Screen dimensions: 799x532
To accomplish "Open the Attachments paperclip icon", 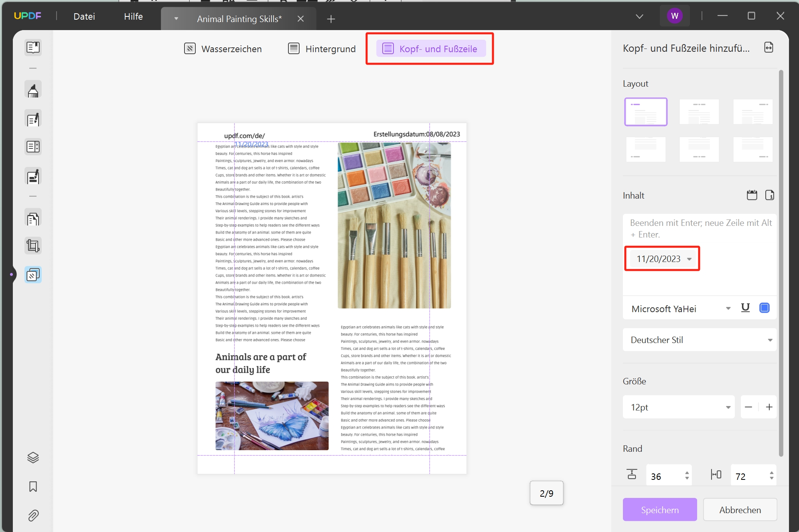I will coord(33,516).
